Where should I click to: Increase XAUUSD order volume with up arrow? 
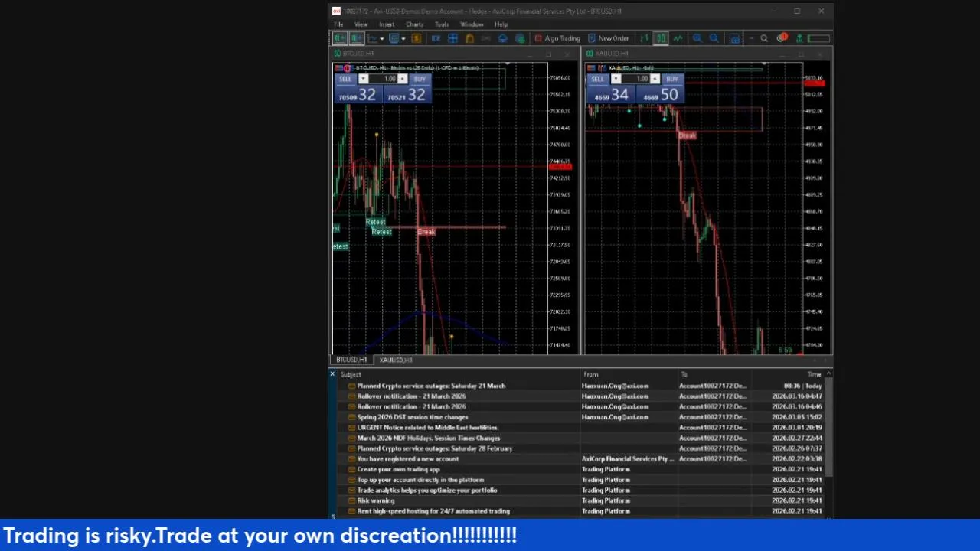click(655, 79)
